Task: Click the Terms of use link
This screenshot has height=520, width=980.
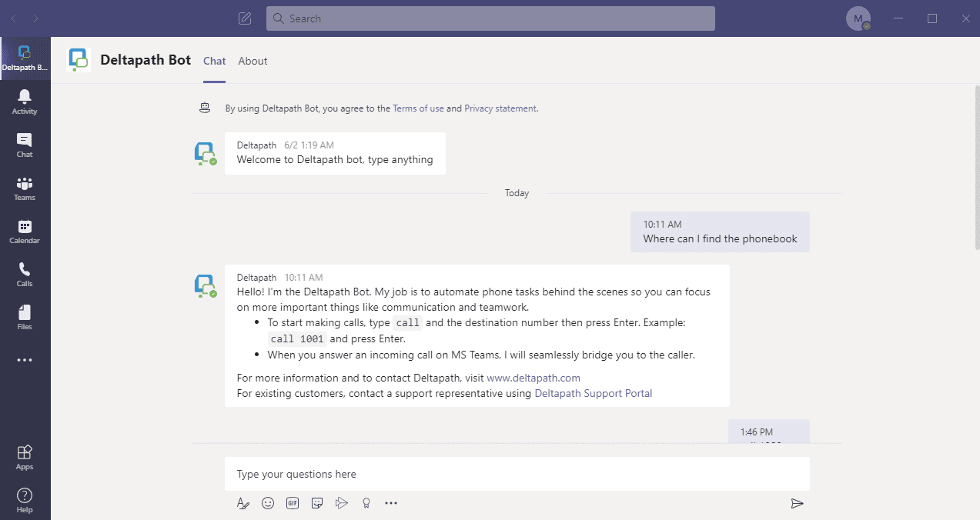Action: tap(418, 108)
